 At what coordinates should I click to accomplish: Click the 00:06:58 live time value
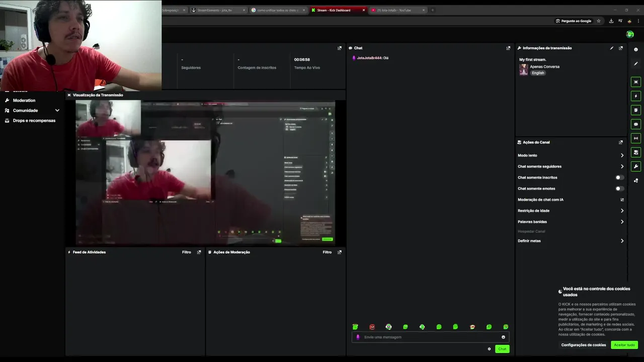[x=302, y=60]
